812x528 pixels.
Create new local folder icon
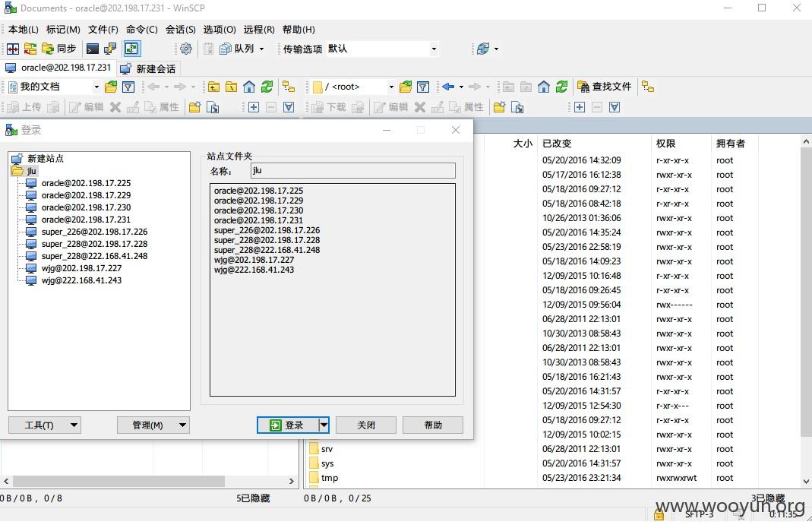pos(194,107)
